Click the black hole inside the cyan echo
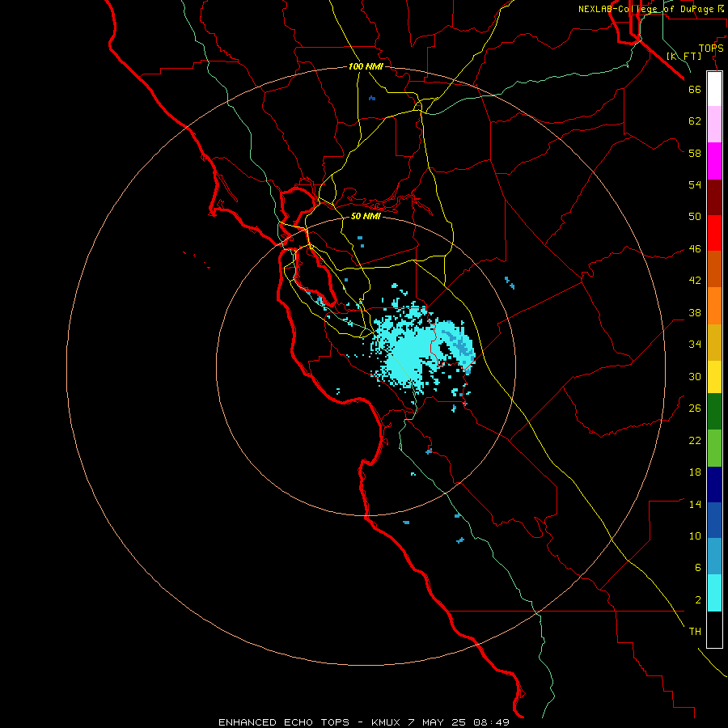The image size is (728, 728). [446, 349]
